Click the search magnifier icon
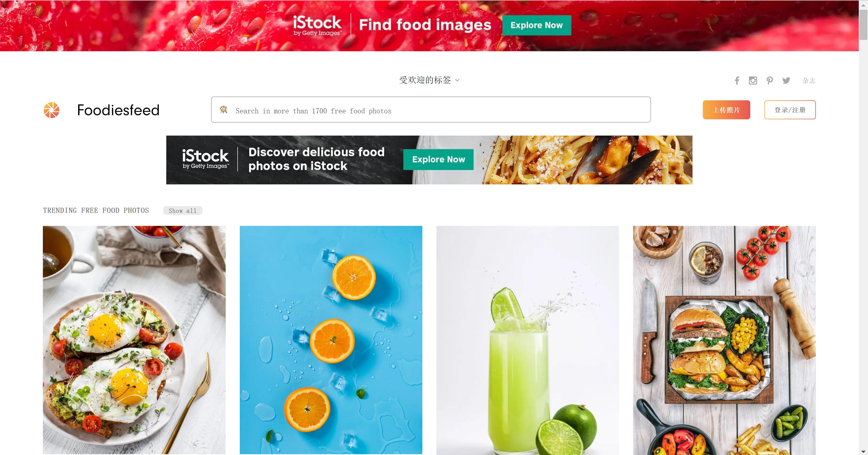The width and height of the screenshot is (868, 455). pos(224,110)
